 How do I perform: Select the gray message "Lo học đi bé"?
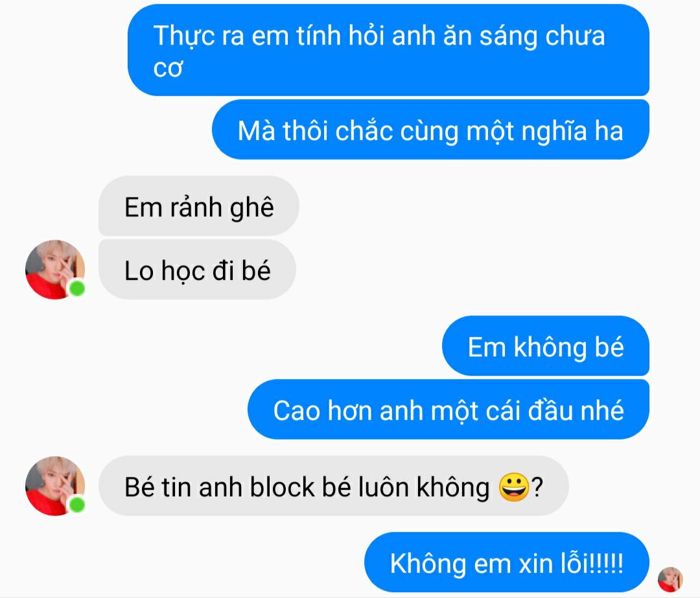(197, 270)
